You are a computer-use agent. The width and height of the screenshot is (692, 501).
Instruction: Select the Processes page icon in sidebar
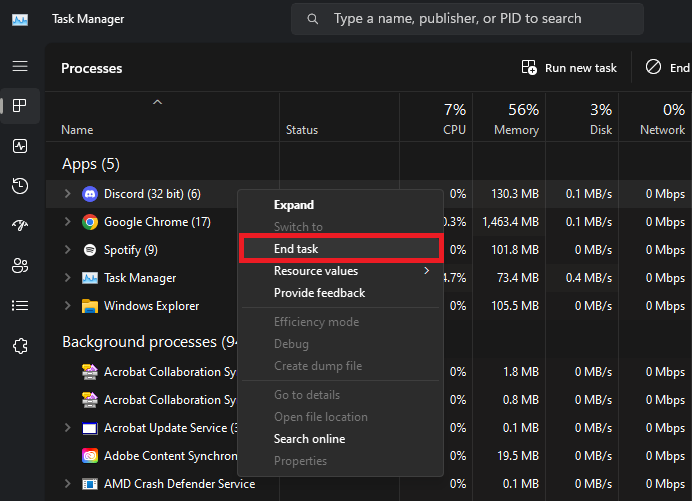tap(20, 106)
